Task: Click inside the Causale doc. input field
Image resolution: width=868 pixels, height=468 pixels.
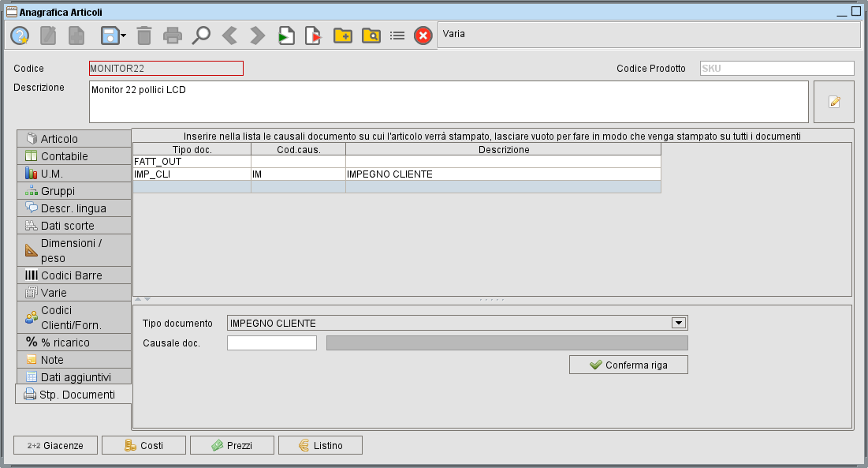Action: click(x=271, y=343)
